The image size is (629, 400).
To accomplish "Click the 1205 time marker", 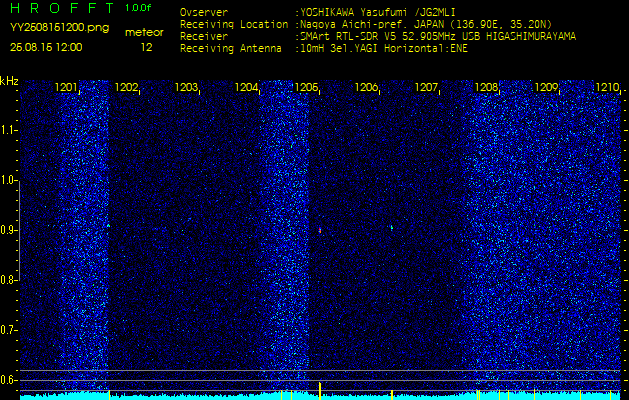I will coord(306,87).
